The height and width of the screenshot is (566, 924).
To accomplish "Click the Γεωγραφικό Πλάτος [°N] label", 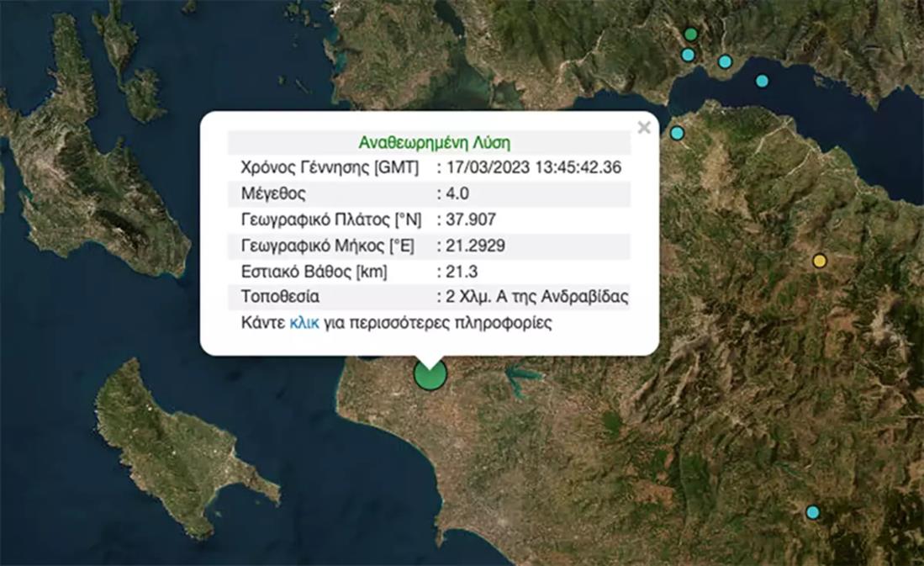I will click(330, 220).
